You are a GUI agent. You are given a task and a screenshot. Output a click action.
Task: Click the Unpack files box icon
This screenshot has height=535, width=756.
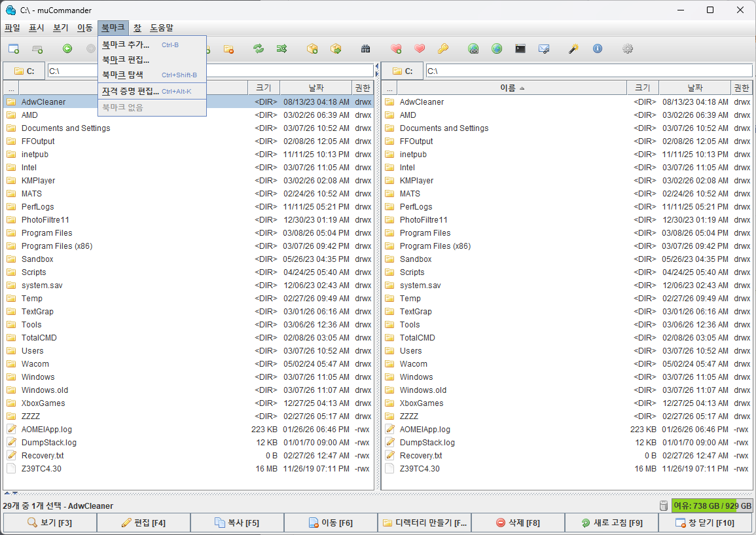(x=336, y=48)
